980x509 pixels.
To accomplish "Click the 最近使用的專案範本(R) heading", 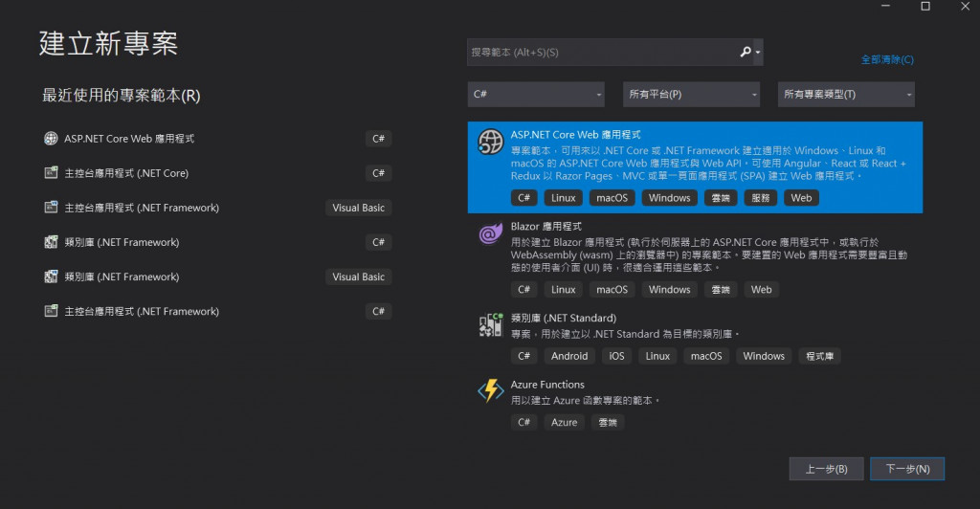I will point(122,96).
